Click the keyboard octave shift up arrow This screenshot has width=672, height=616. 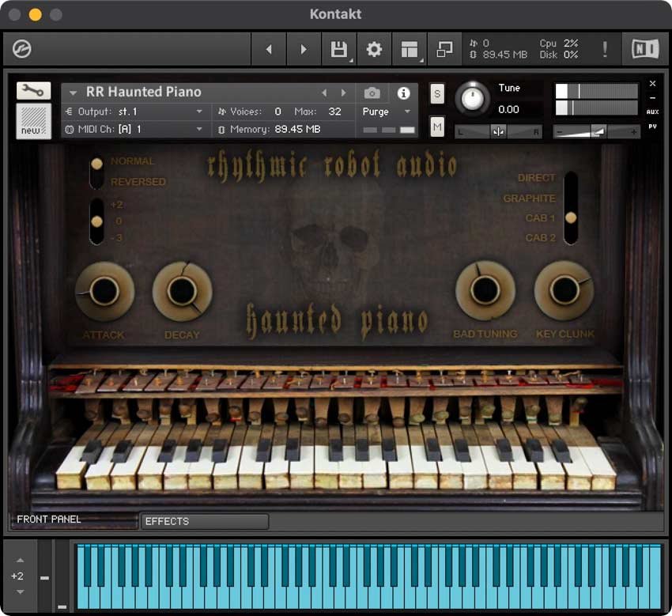[x=20, y=561]
